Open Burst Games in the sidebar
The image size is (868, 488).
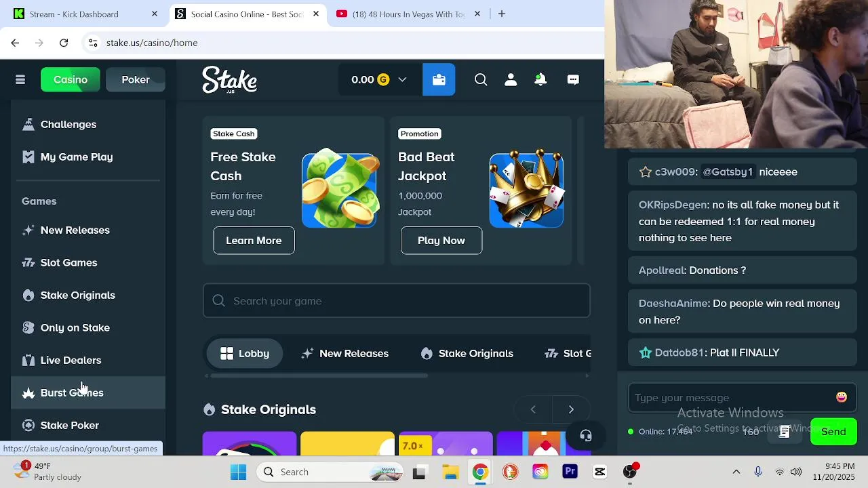pyautogui.click(x=88, y=392)
